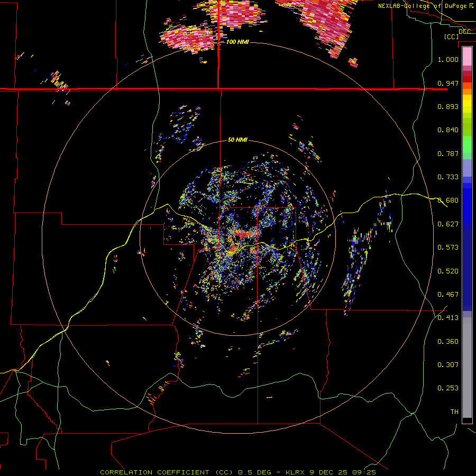Viewport: 476px width, 476px height.
Task: Click the 0.307 scale value
Action: [448, 365]
